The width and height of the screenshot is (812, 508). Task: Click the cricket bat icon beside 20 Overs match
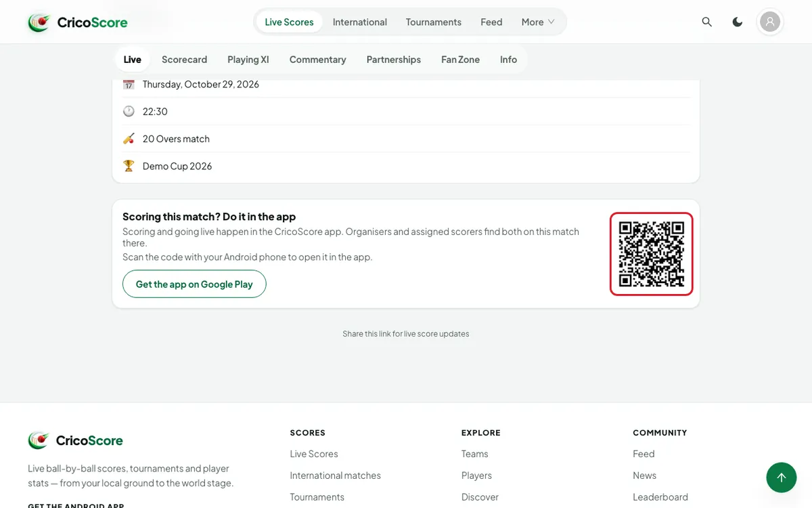tap(129, 138)
